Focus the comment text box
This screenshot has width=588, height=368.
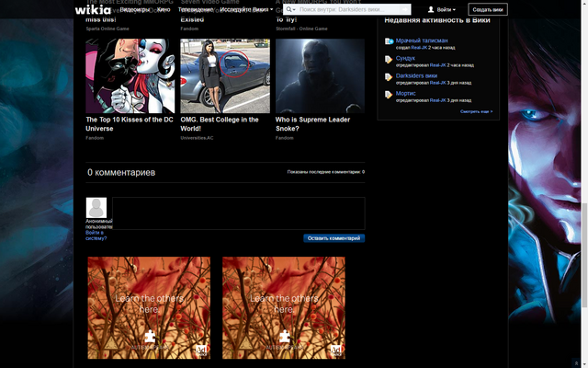click(239, 213)
